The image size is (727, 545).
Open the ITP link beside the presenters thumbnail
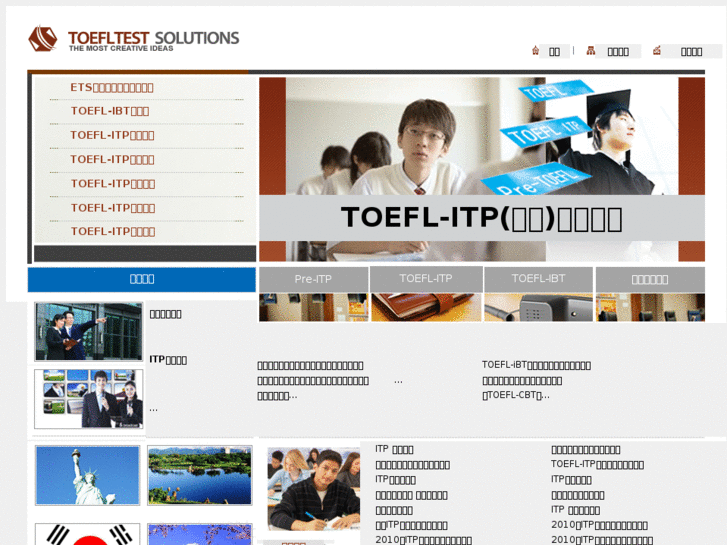pos(168,360)
